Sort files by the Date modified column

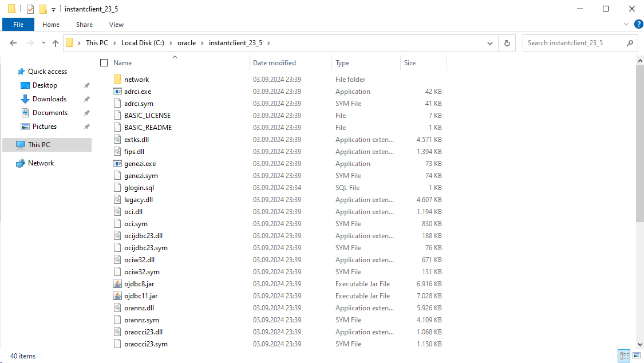tap(274, 63)
